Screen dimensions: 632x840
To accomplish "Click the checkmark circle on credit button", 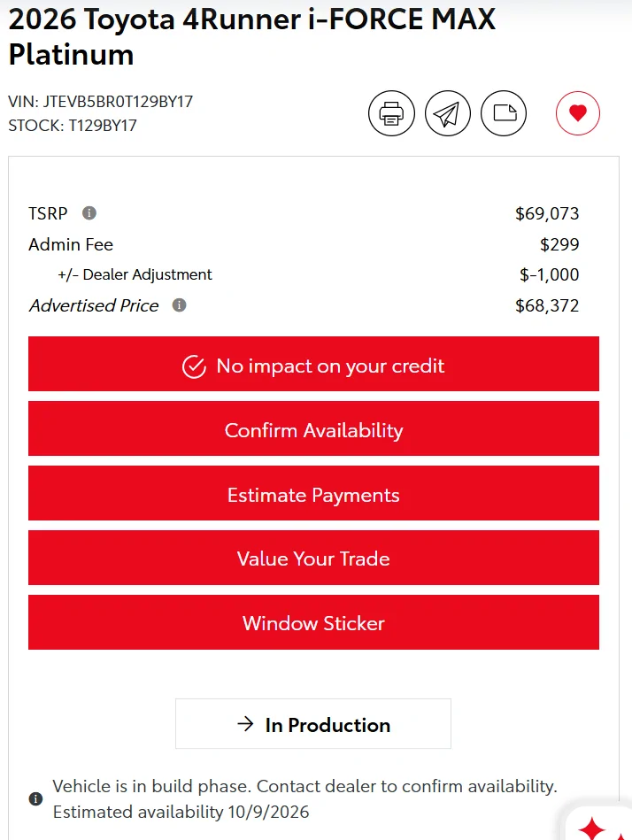I will coord(194,367).
